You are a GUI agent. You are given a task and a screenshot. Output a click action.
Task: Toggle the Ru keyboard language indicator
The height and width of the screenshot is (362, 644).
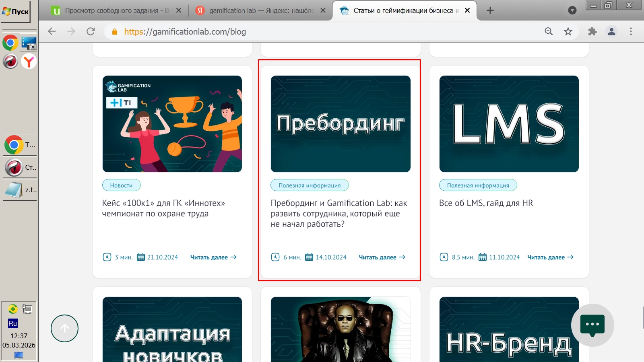click(12, 323)
